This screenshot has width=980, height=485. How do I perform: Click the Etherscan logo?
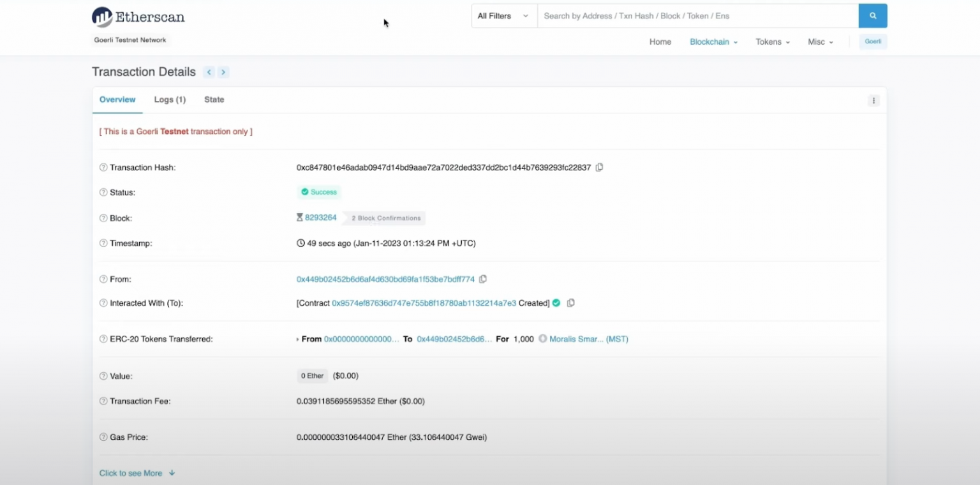click(138, 17)
